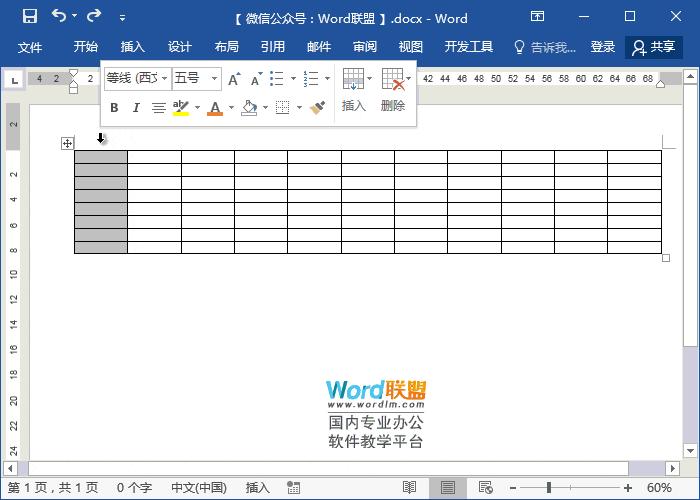Image resolution: width=700 pixels, height=500 pixels.
Task: Open the borders dropdown arrow
Action: (x=299, y=108)
